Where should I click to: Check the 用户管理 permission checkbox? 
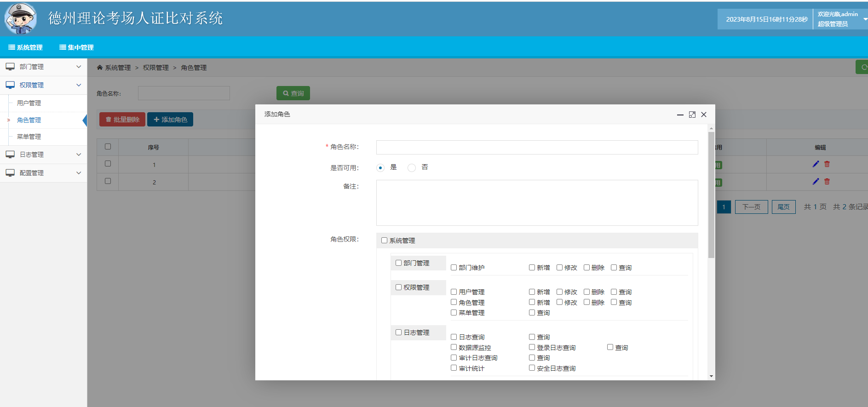454,292
